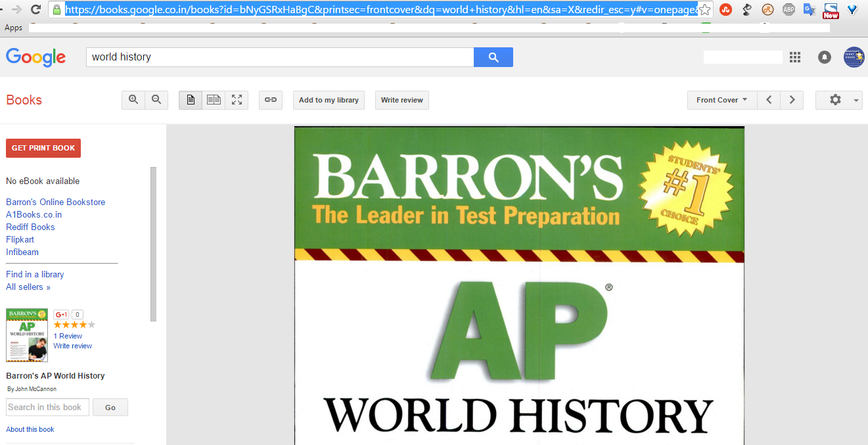Bookmark this page with star
This screenshot has height=445, width=868.
pyautogui.click(x=704, y=9)
